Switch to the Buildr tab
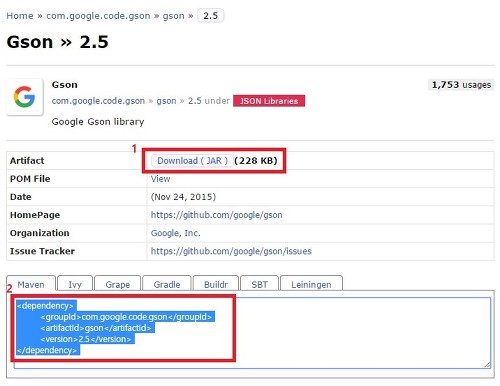The image size is (500, 386). 216,284
